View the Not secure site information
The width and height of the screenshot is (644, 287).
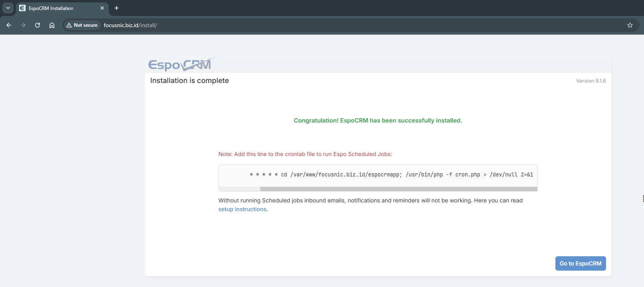coord(82,25)
